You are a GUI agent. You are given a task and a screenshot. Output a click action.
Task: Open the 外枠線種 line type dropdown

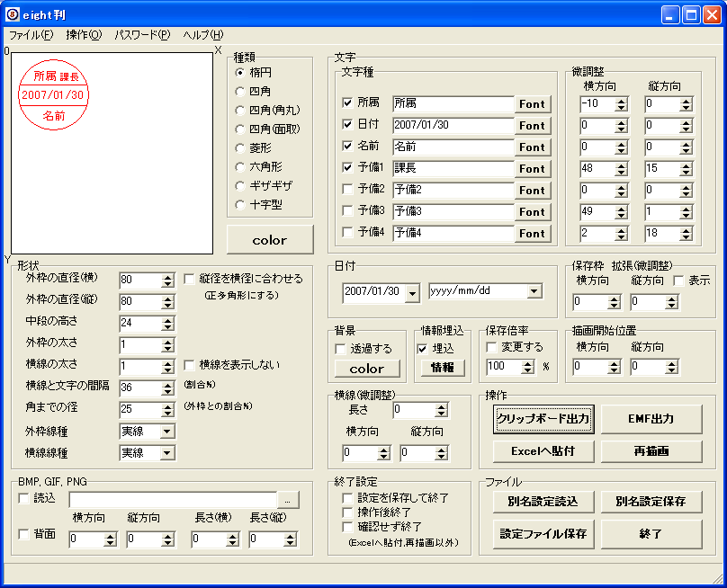point(167,432)
